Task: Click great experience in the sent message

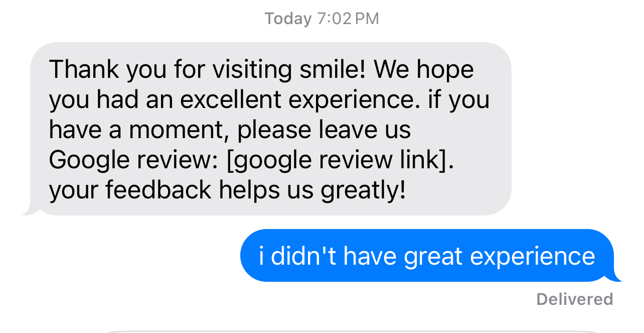Action: (499, 256)
